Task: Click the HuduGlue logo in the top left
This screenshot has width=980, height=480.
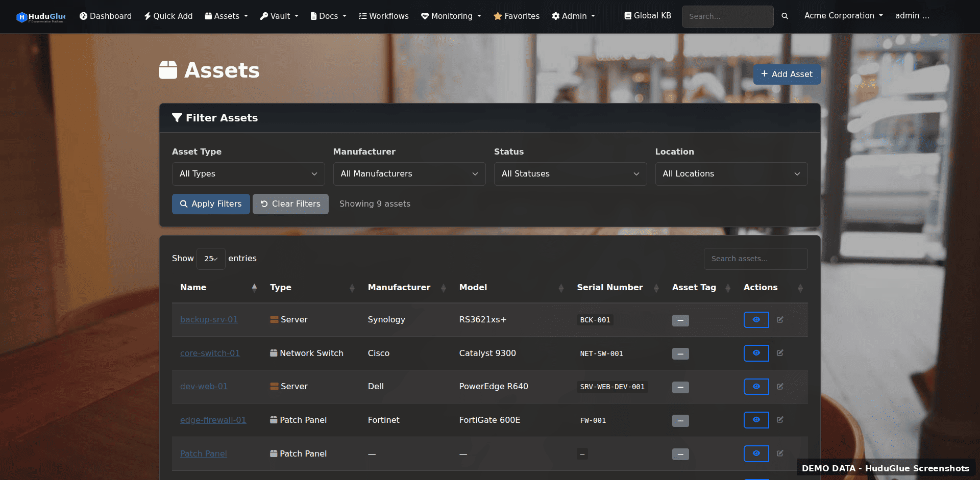Action: click(x=41, y=16)
